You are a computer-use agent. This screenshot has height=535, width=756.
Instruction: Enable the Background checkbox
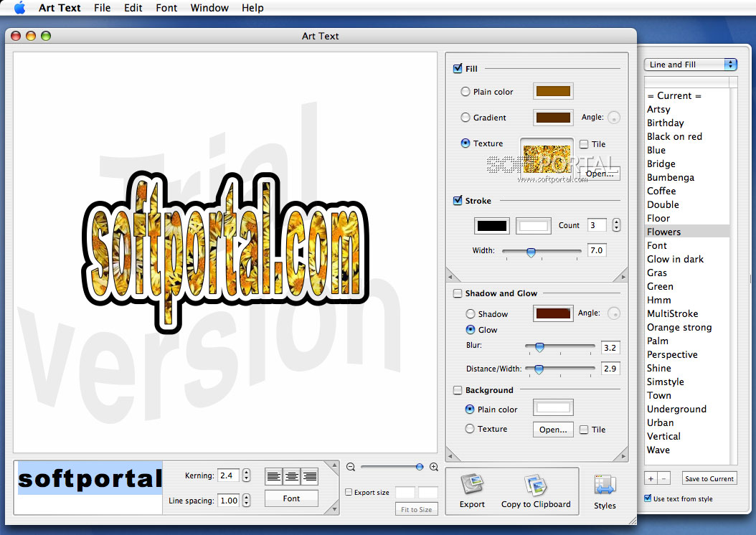click(458, 390)
